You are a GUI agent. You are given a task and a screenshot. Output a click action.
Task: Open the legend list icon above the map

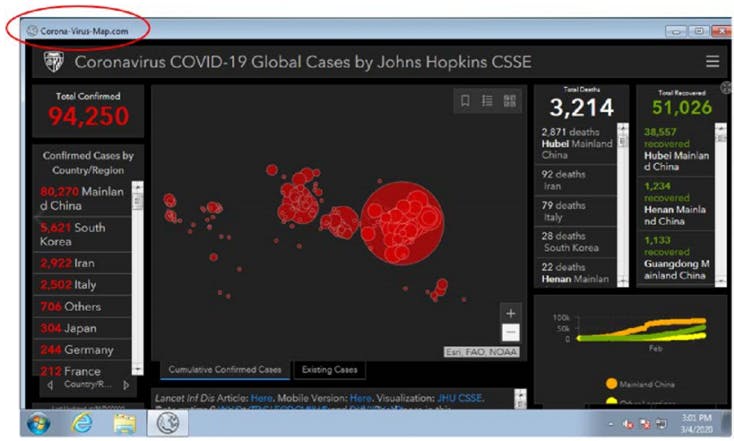pyautogui.click(x=487, y=101)
